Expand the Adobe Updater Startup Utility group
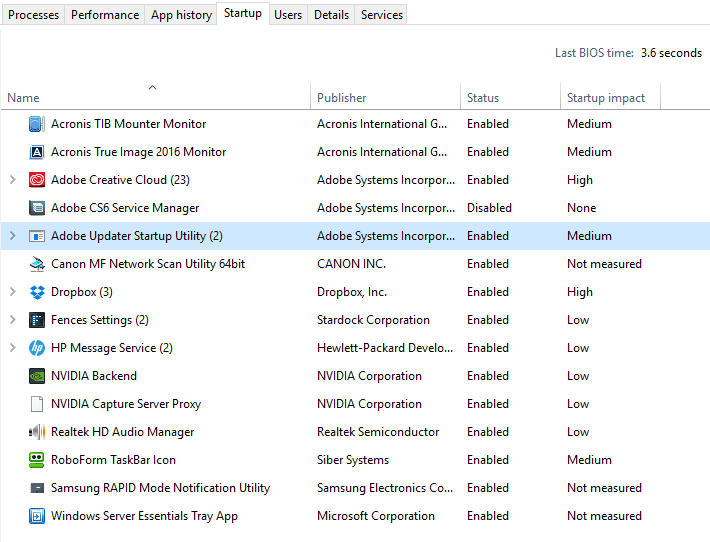Viewport: 710px width, 542px height. 13,236
